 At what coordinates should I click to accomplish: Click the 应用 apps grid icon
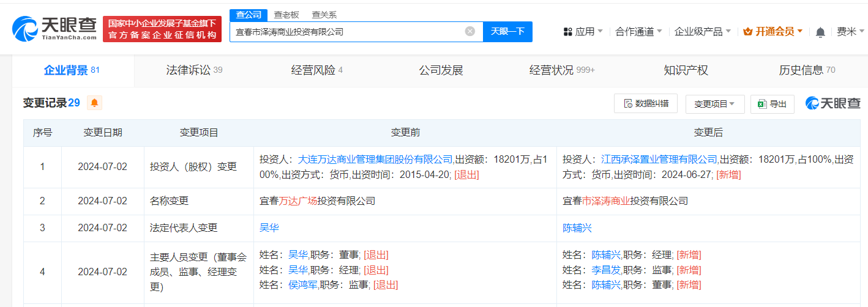point(567,32)
